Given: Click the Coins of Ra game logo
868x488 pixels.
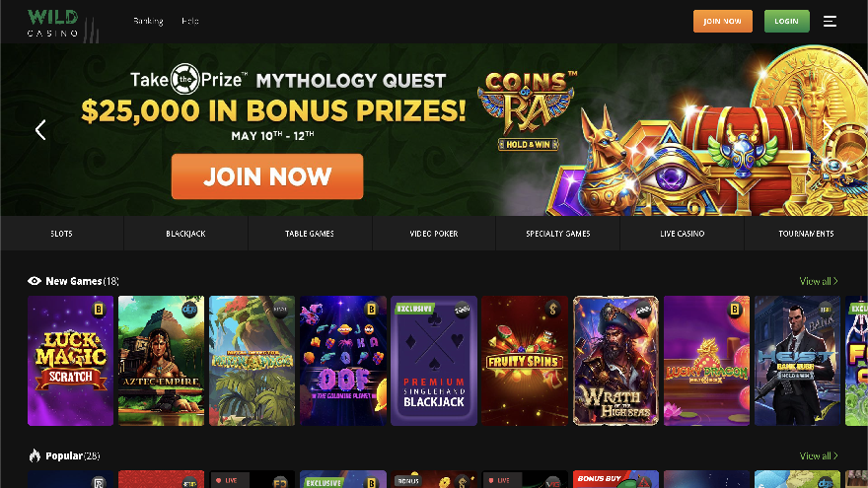Looking at the screenshot, I should pyautogui.click(x=527, y=110).
